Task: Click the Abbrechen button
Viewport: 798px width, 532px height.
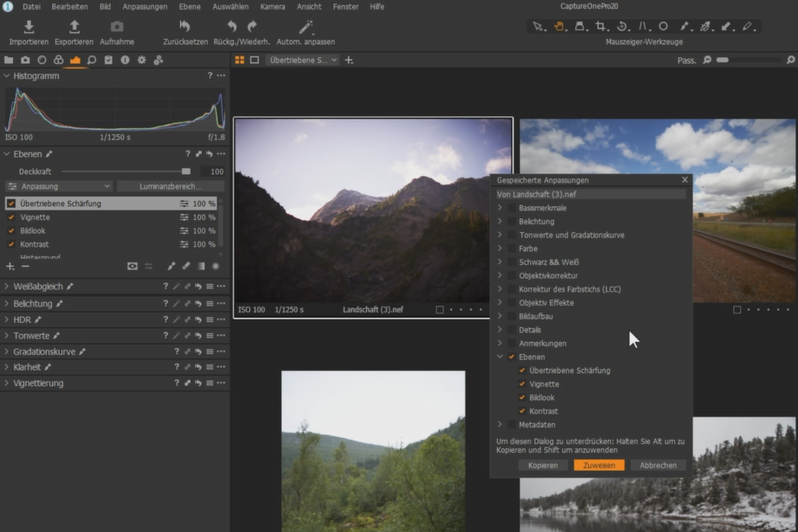Action: coord(658,465)
